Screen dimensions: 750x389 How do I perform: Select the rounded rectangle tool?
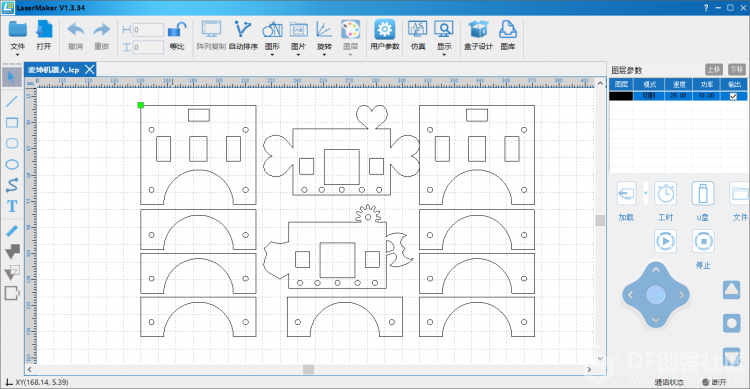tap(12, 143)
